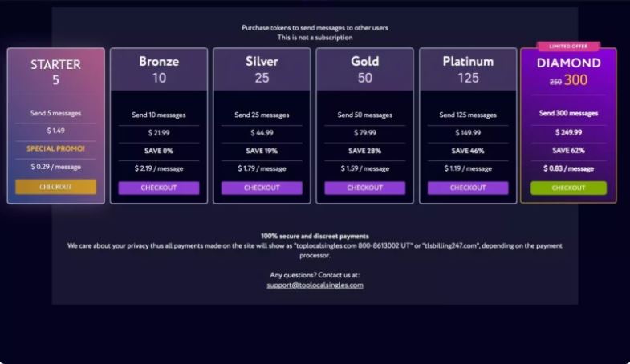This screenshot has width=630, height=364.
Task: Click the Special Promo label in Starter
Action: tap(56, 148)
